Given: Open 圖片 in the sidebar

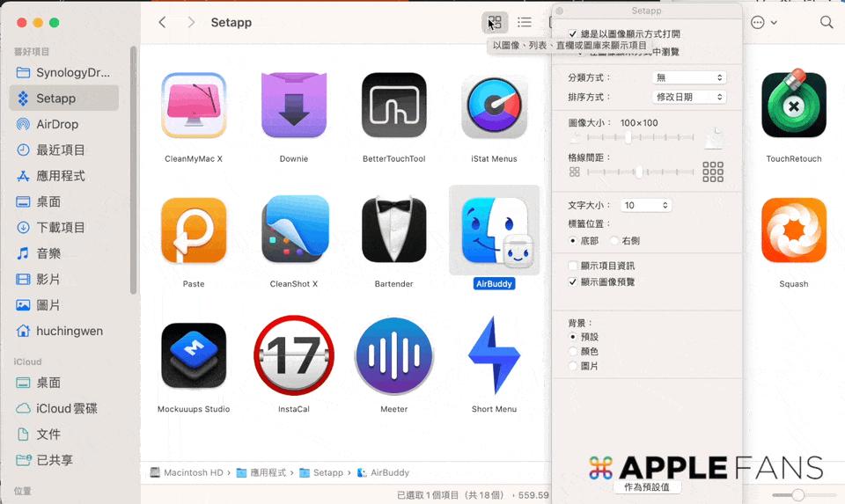Looking at the screenshot, I should click(x=63, y=305).
